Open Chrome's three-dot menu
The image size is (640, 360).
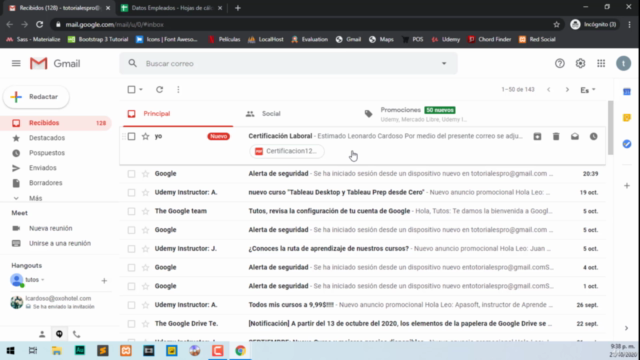tap(629, 24)
